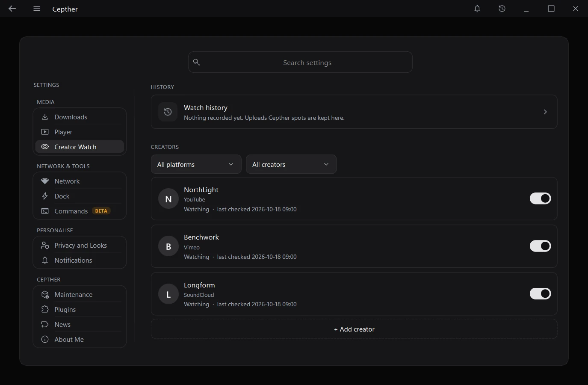Viewport: 588px width, 385px height.
Task: Click the Network wifi icon
Action: pos(45,181)
